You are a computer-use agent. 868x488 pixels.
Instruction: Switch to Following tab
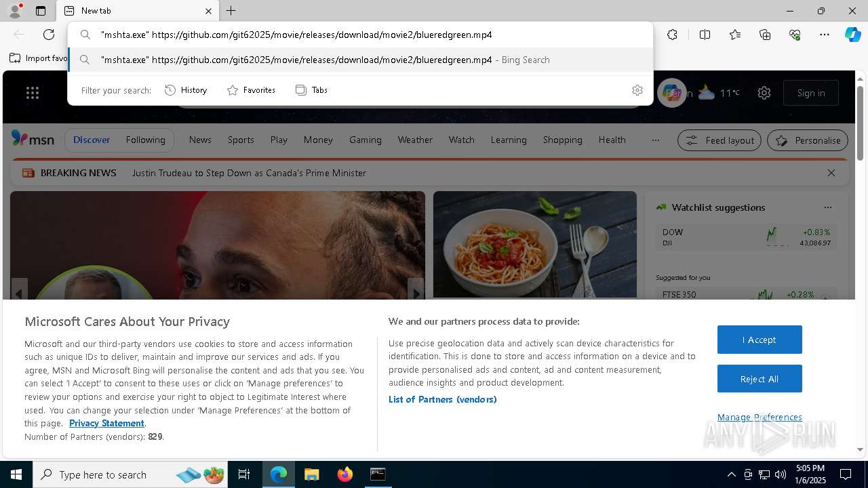pyautogui.click(x=145, y=140)
